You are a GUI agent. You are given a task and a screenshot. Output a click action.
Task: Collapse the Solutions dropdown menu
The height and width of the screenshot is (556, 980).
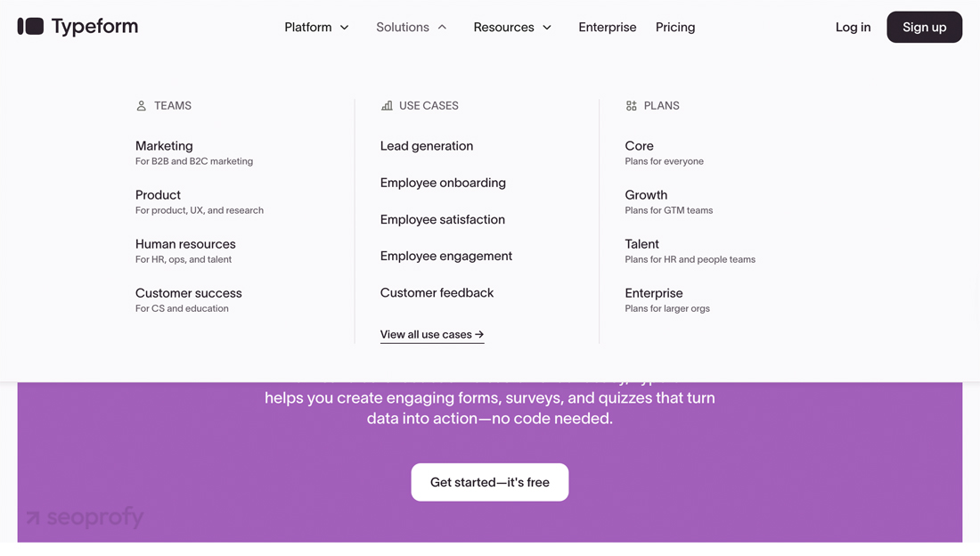click(x=411, y=28)
